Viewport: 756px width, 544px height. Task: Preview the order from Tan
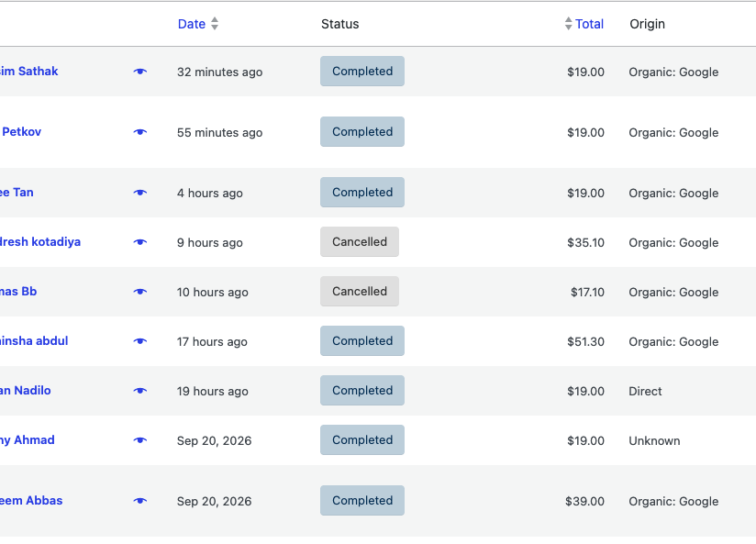[139, 193]
